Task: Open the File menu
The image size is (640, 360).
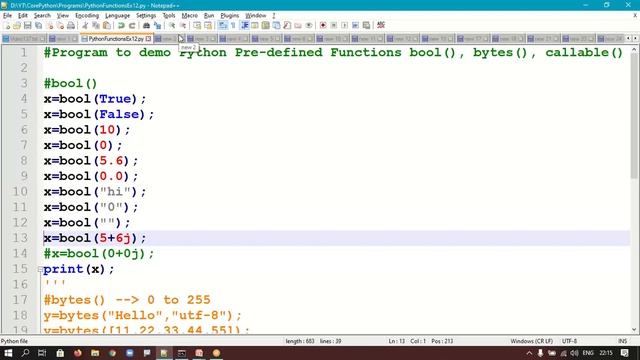Action: [x=7, y=16]
